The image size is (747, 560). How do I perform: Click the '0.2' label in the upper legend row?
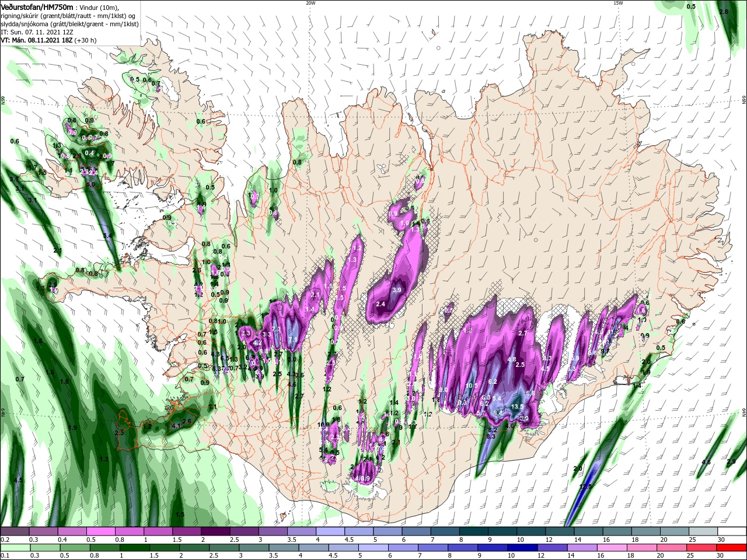coord(5,540)
